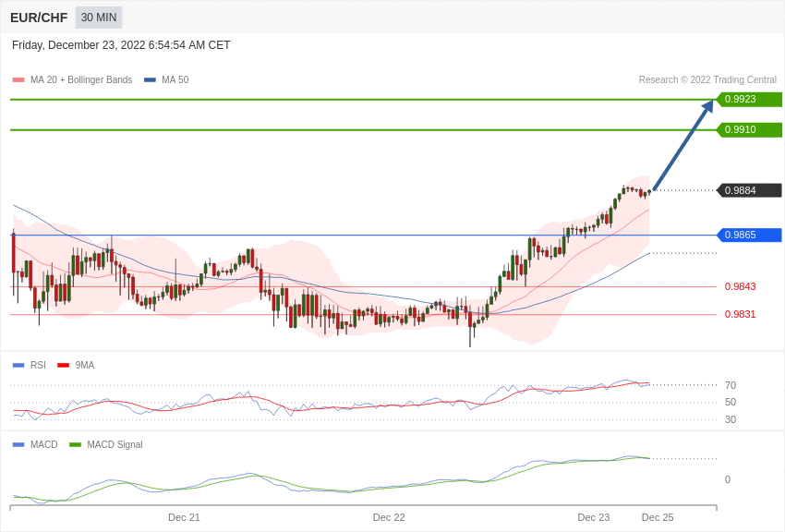Image resolution: width=785 pixels, height=532 pixels.
Task: Click the RSI 70 level label
Action: (x=730, y=385)
